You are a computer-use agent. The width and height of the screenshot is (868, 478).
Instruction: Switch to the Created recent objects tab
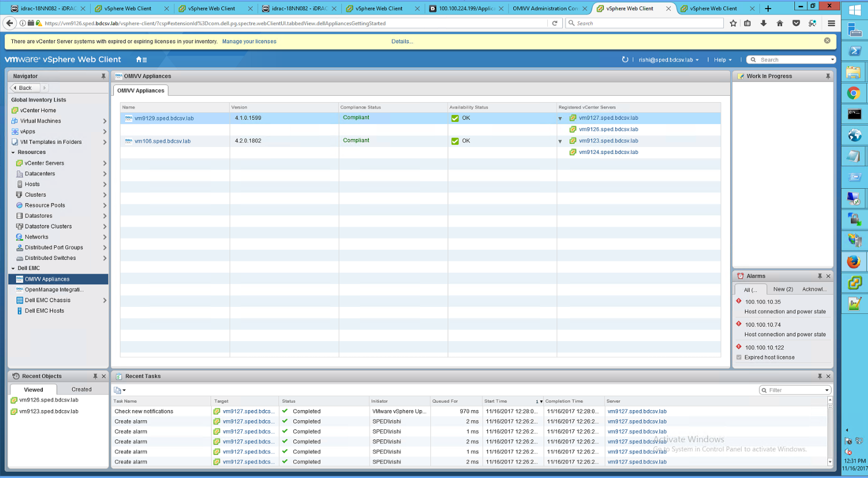(x=82, y=389)
